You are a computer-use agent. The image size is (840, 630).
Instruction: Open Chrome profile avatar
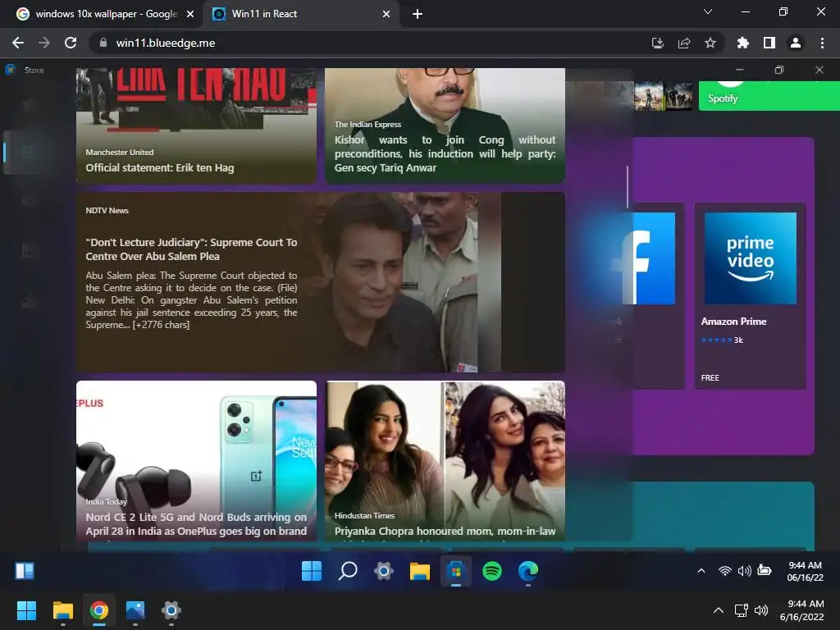pos(796,43)
